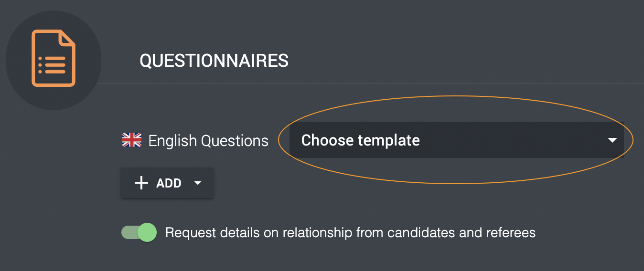
Task: Select the English Questions language label
Action: click(x=208, y=140)
